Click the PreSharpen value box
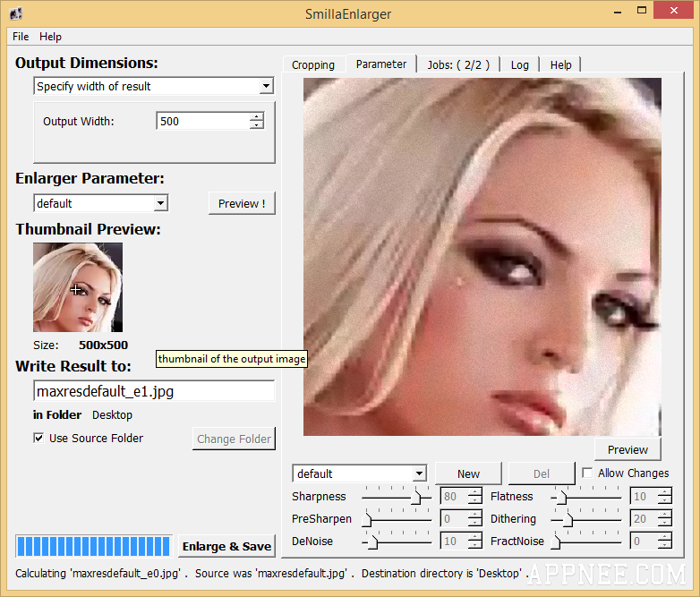This screenshot has width=700, height=597. pyautogui.click(x=455, y=518)
